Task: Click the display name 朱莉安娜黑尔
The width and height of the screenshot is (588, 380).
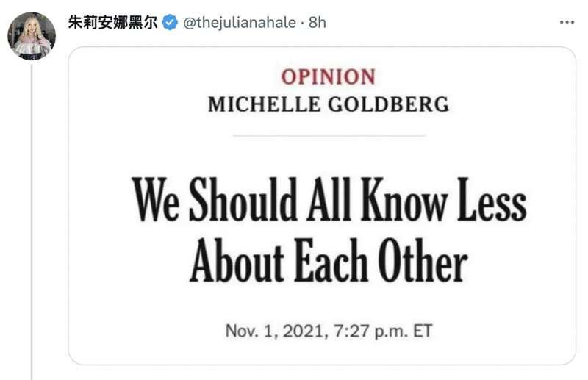Action: click(112, 23)
